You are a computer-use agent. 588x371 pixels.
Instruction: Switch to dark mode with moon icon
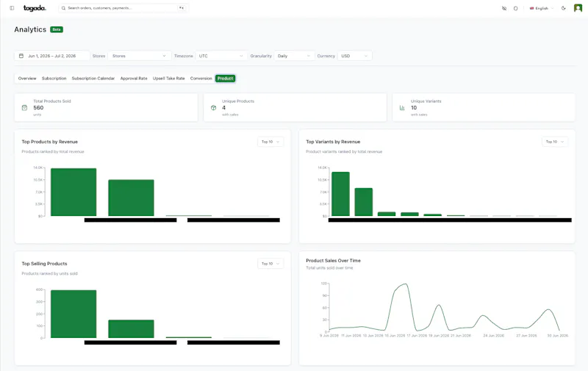pos(563,8)
